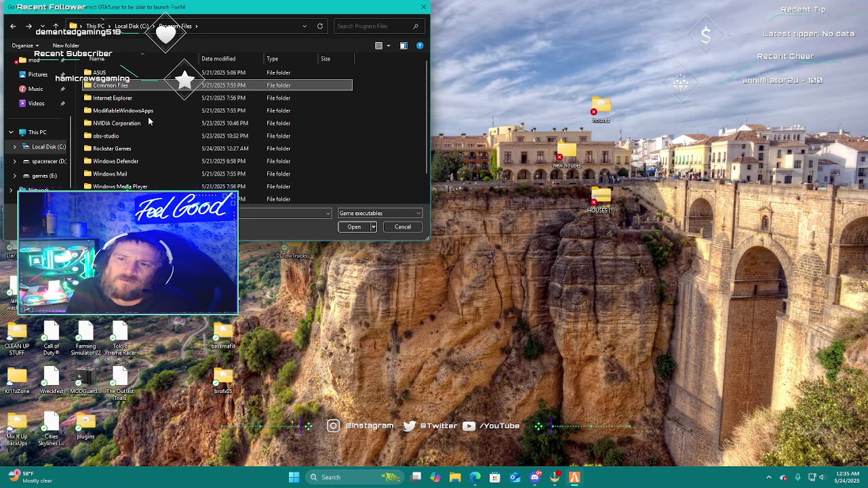868x488 pixels.
Task: Expand the Local Disk (C:) node
Action: 14,147
